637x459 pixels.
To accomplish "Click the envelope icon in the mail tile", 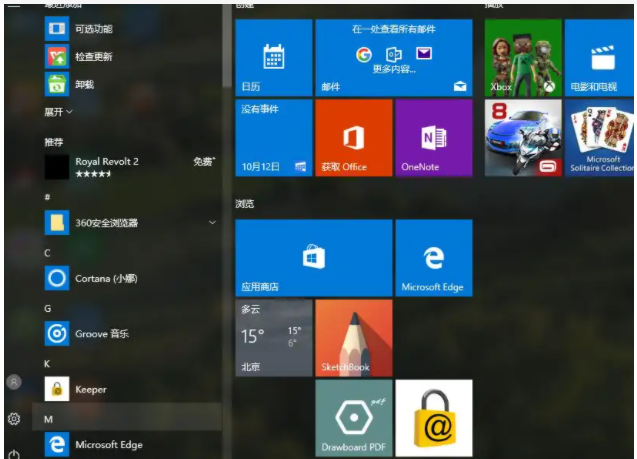I will click(424, 53).
